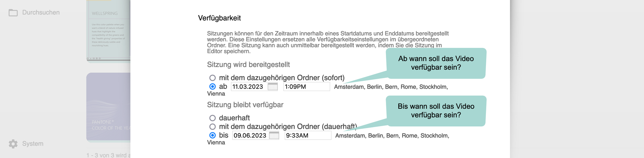This screenshot has width=644, height=158.
Task: Click the end date field 09.06.2023
Action: [x=250, y=136]
